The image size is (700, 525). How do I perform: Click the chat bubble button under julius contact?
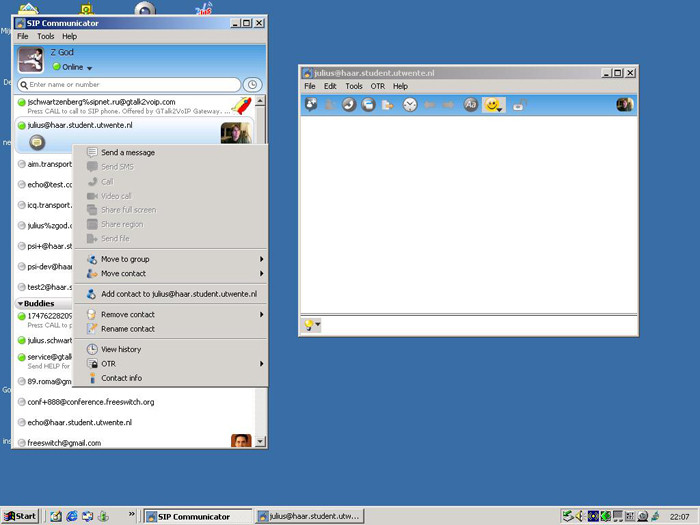38,143
